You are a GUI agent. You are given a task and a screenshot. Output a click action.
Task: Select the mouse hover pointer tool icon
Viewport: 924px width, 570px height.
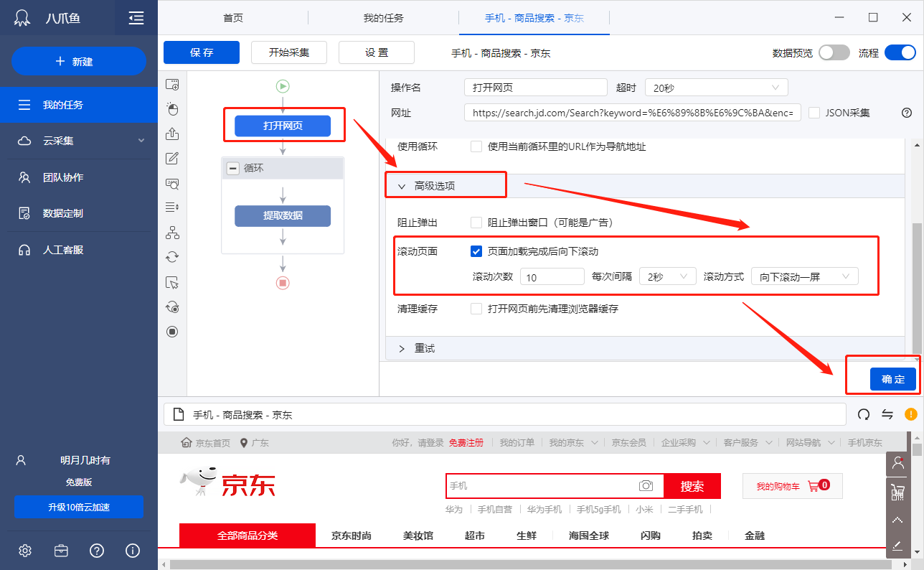(172, 282)
